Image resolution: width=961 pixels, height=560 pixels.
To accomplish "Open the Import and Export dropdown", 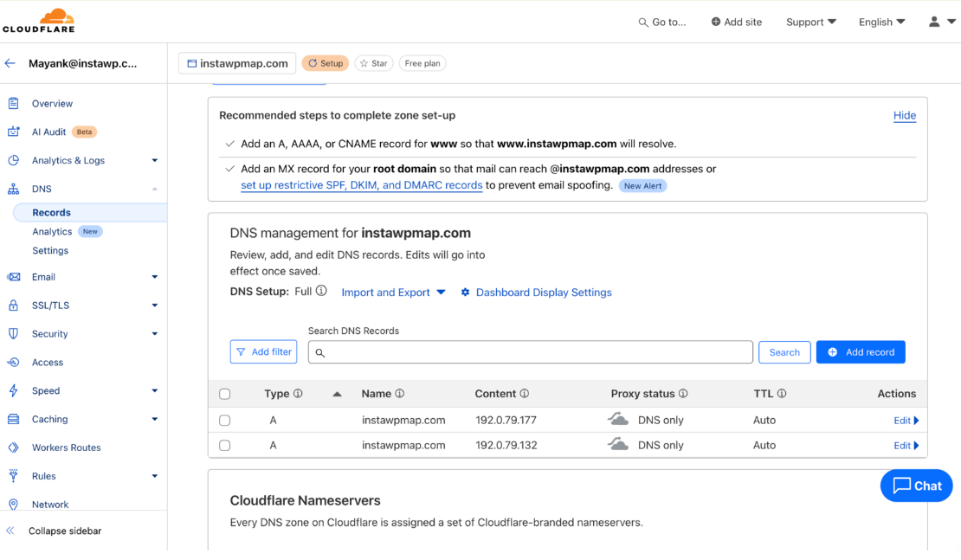I will (393, 293).
